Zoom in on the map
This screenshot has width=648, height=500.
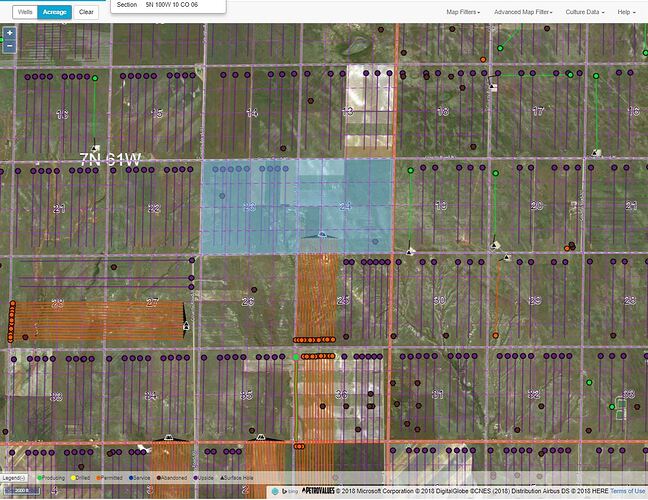point(10,33)
